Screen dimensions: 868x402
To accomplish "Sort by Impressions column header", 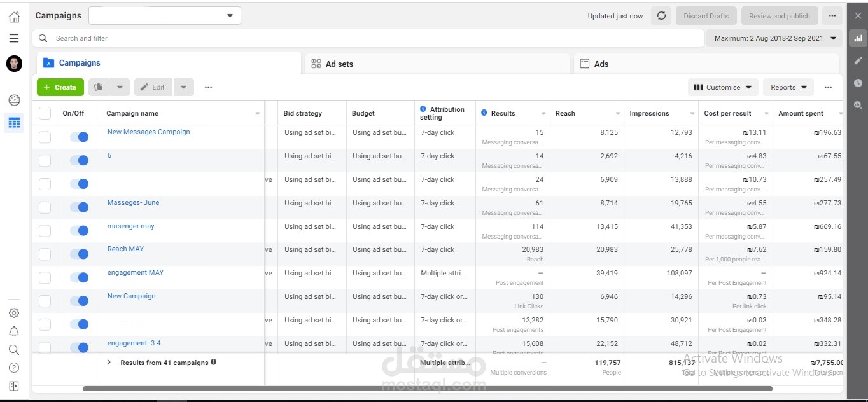I will 649,113.
